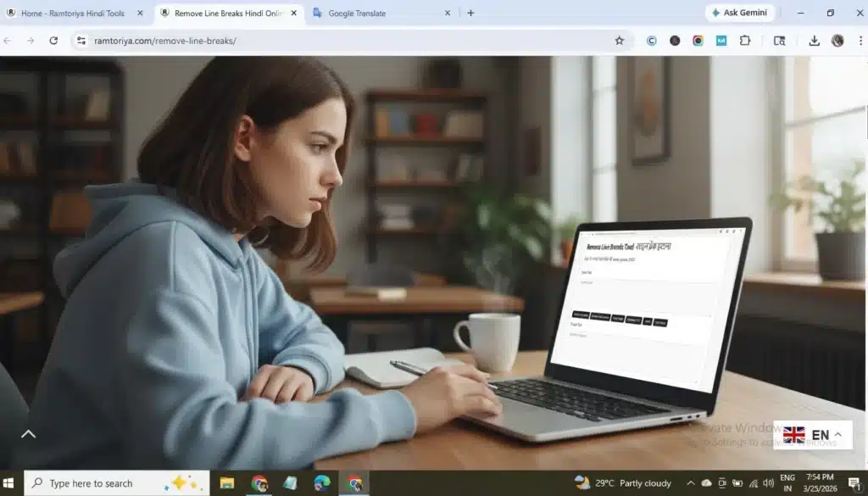Open Chrome three-dot menu
This screenshot has width=868, height=496.
(x=858, y=41)
